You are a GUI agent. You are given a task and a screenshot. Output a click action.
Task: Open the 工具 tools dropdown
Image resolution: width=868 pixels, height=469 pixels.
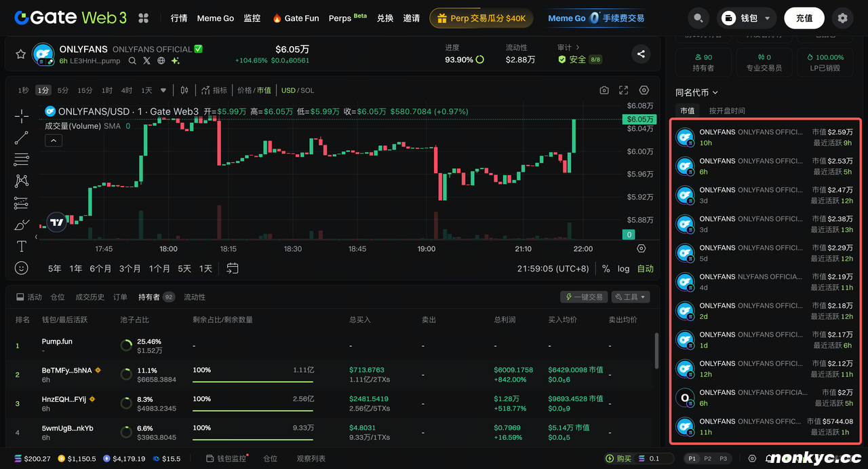point(631,297)
